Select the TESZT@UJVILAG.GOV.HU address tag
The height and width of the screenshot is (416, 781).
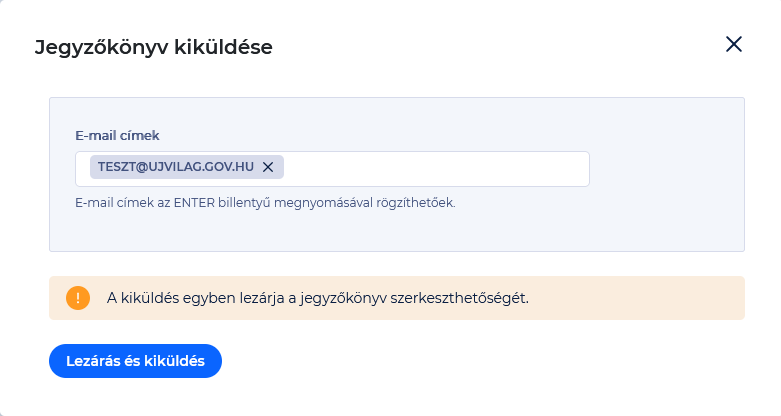click(x=175, y=167)
